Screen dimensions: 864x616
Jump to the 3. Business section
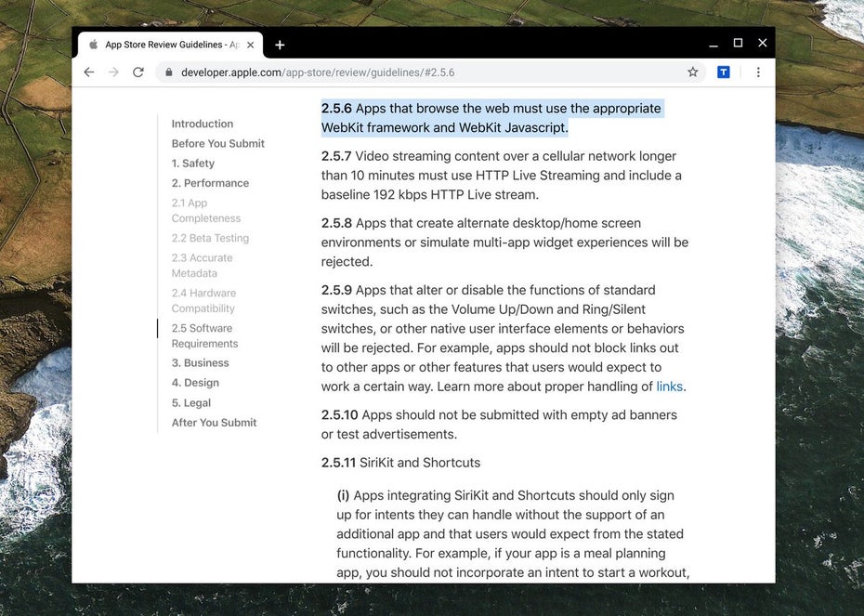[200, 362]
